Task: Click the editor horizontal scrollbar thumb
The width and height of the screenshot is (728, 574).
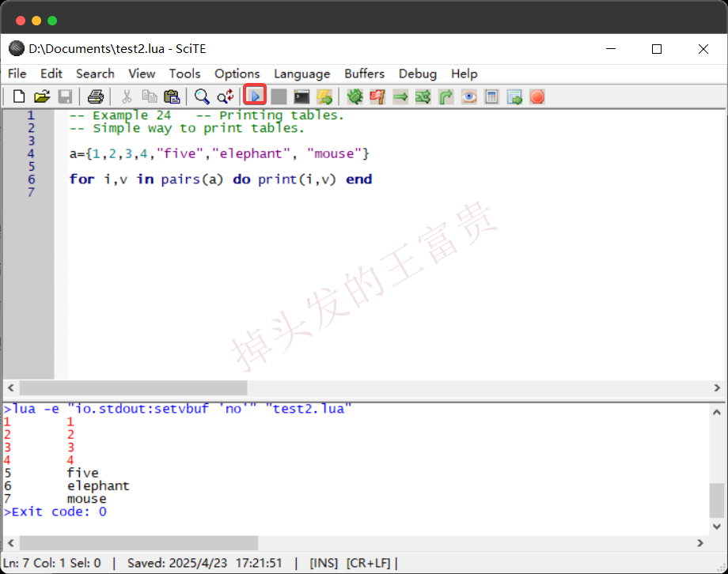Action: click(x=133, y=387)
